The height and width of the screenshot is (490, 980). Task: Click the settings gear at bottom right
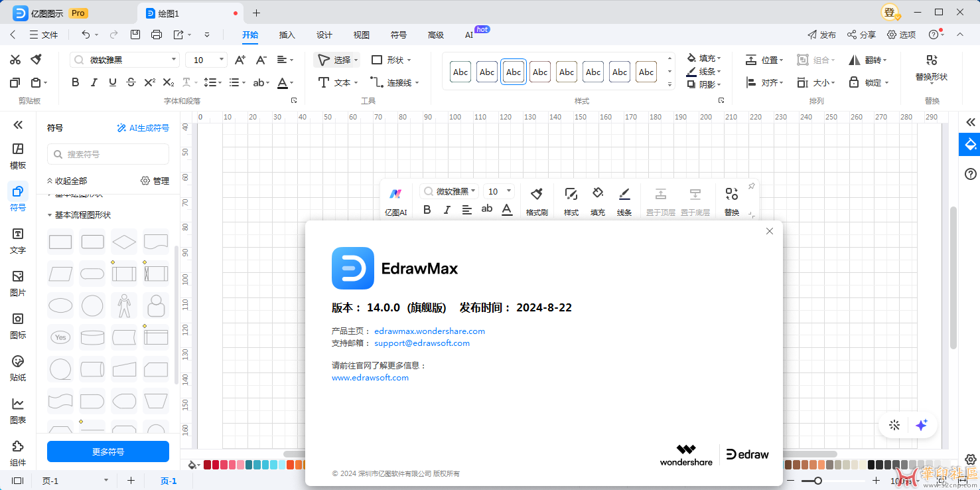(x=970, y=459)
